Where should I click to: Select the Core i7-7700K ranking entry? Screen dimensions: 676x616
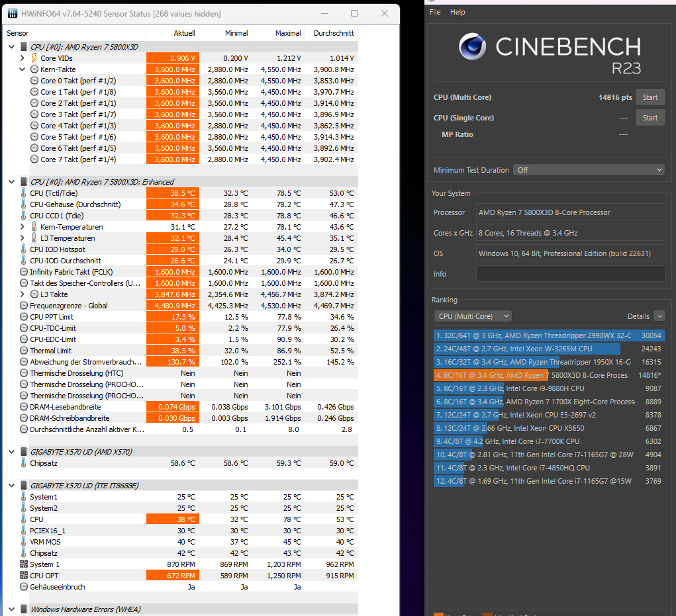(x=549, y=441)
